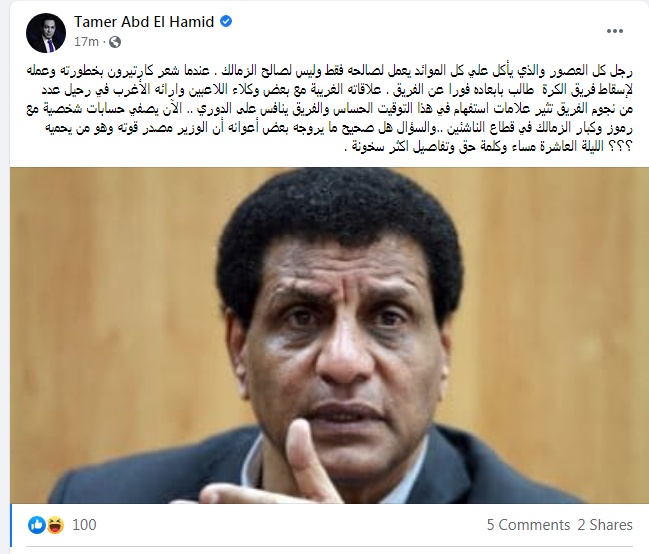
Task: Open the 17m post timestamp link
Action: pyautogui.click(x=86, y=42)
